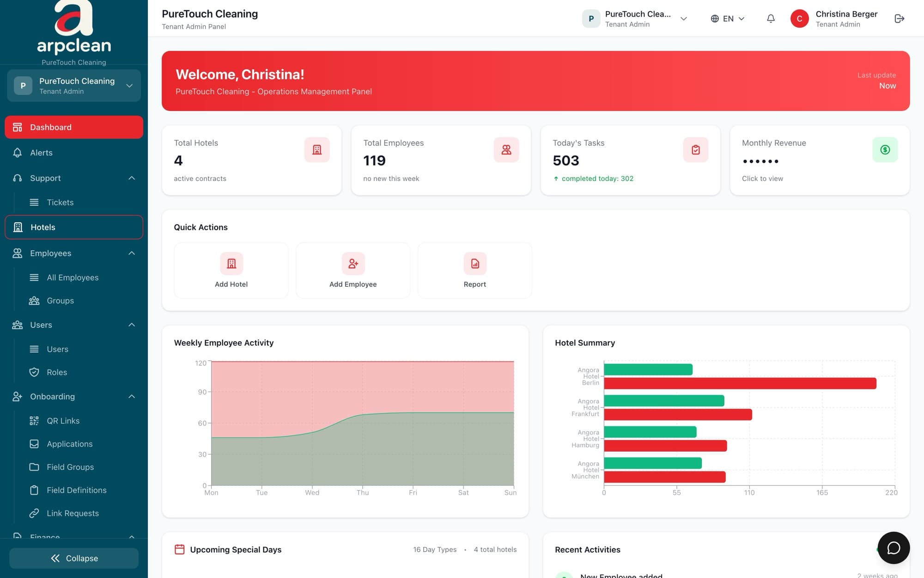Toggle the Finance menu section chevron
This screenshot has height=578, width=924.
click(x=132, y=536)
